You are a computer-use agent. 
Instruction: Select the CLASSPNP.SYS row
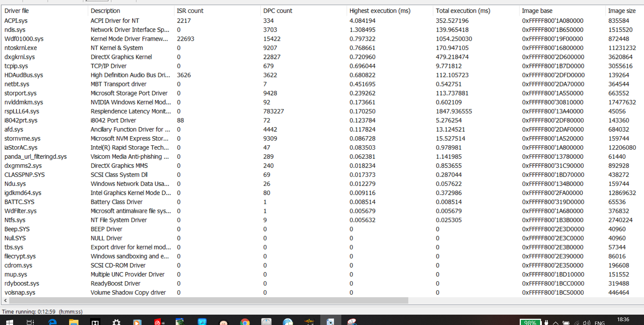(x=323, y=175)
